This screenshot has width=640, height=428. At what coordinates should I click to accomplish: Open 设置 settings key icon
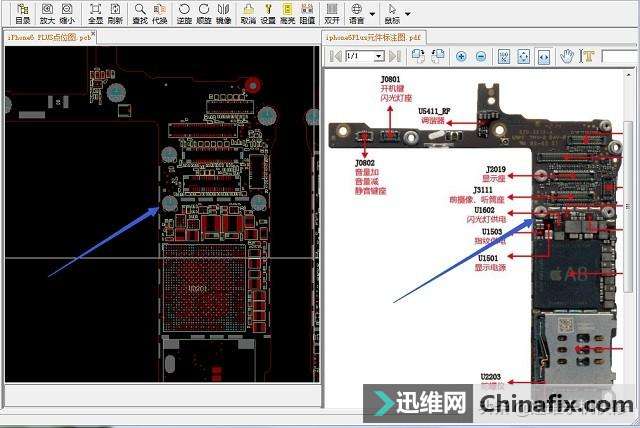point(268,14)
